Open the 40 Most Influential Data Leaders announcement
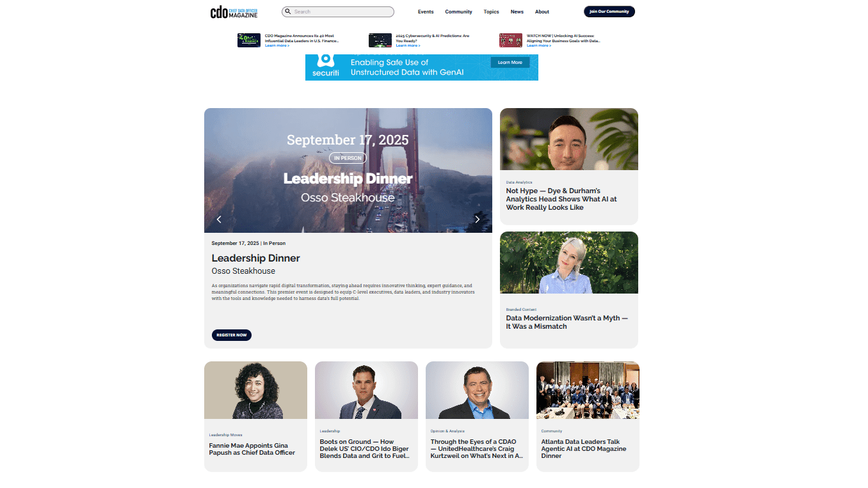The width and height of the screenshot is (868, 488). pyautogui.click(x=302, y=38)
